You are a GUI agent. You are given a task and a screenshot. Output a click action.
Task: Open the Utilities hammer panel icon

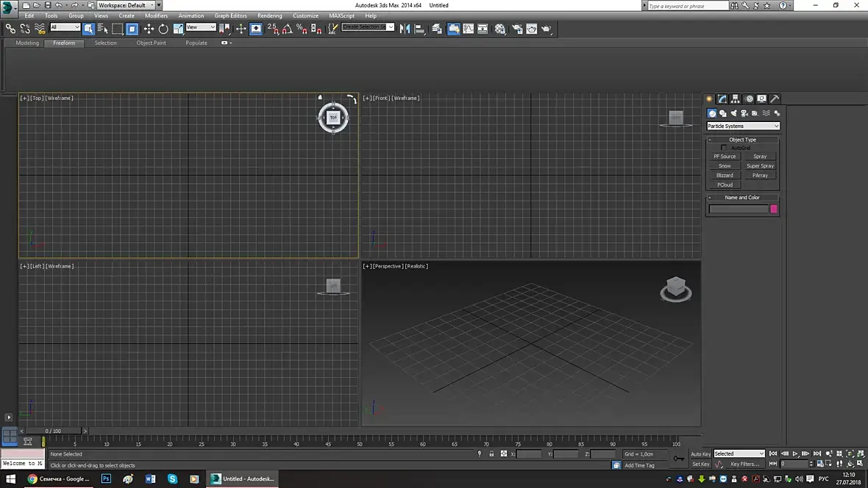[775, 98]
